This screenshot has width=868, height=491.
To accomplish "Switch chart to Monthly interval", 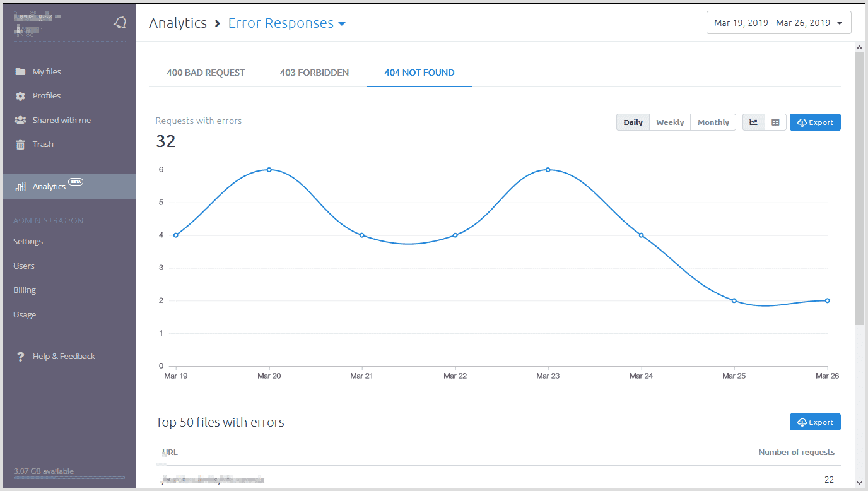I will 713,122.
